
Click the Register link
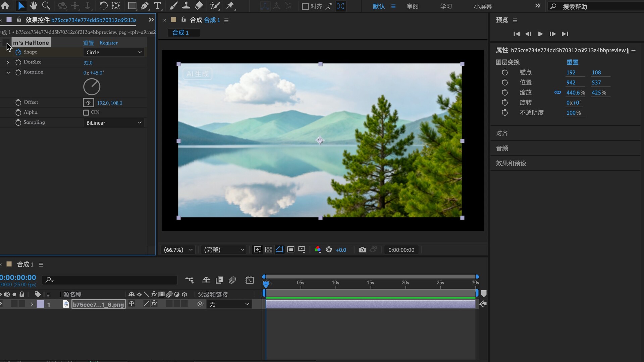coord(108,43)
